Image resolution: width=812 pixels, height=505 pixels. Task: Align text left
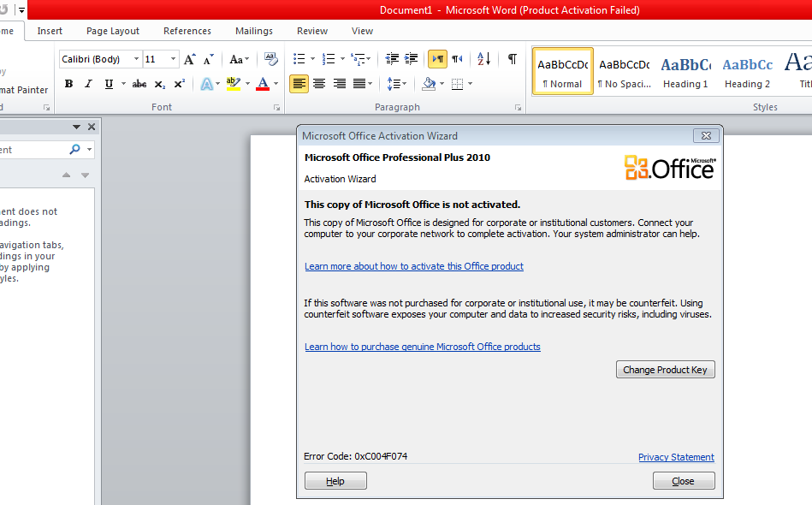click(x=299, y=84)
